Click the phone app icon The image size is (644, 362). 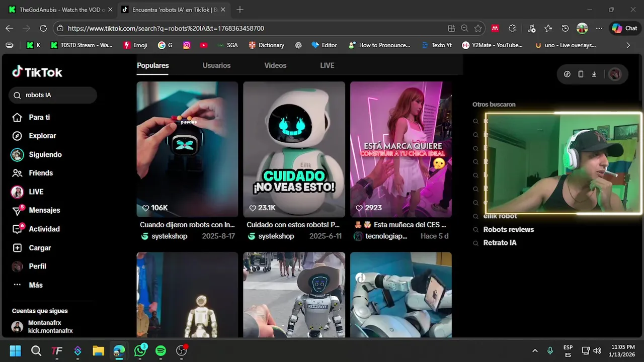point(581,74)
